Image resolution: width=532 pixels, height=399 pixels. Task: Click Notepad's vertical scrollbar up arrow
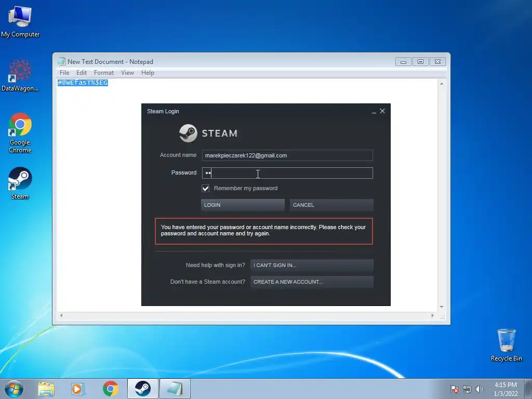pyautogui.click(x=442, y=84)
